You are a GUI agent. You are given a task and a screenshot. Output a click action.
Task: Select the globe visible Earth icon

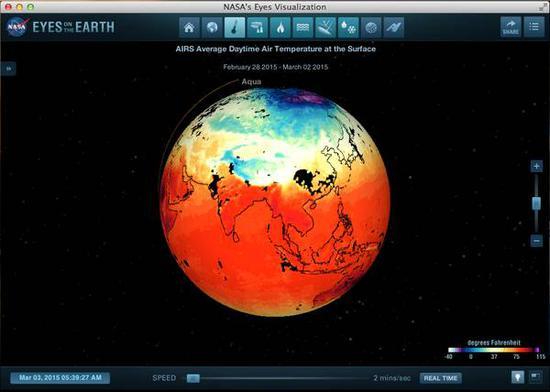tap(212, 27)
